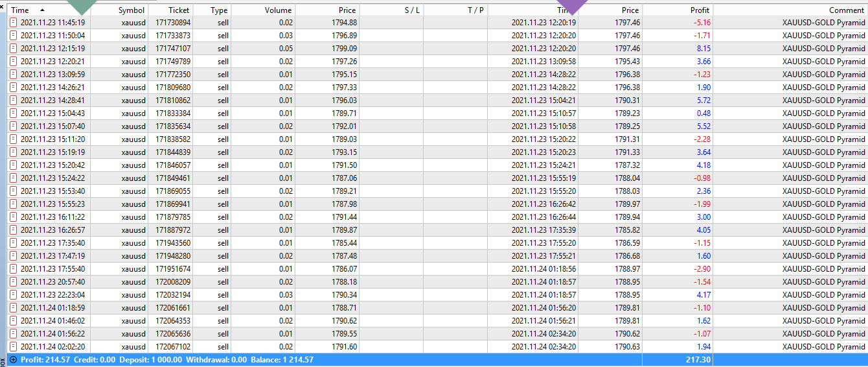Screen dimensions: 868x367
Task: Click the order icon for ticket 171887972
Action: pyautogui.click(x=13, y=230)
